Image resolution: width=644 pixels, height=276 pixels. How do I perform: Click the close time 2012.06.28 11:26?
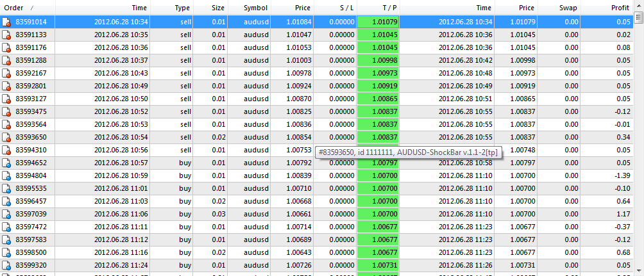[x=466, y=265]
